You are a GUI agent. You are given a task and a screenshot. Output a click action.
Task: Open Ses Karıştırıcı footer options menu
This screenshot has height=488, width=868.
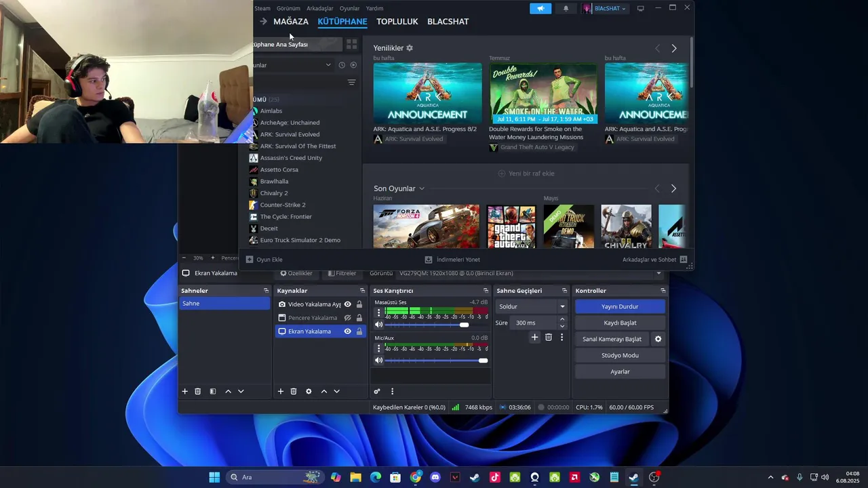pyautogui.click(x=392, y=391)
